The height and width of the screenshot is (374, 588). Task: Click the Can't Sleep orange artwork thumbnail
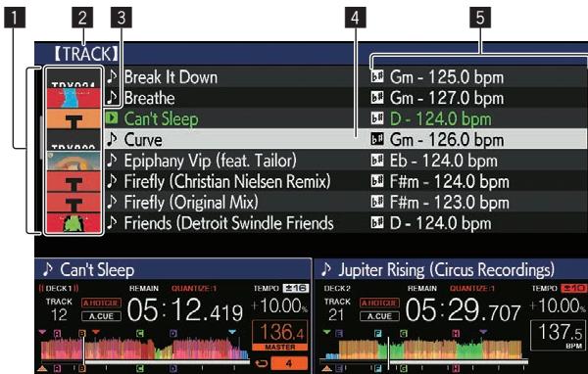click(x=73, y=118)
